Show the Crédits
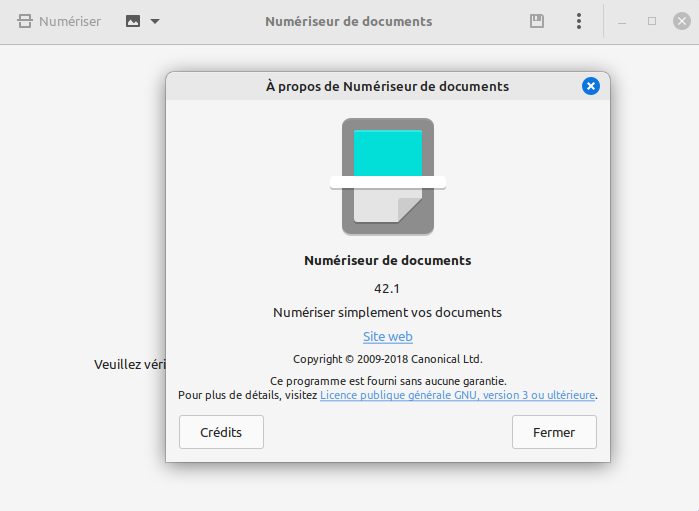The image size is (699, 511). tap(221, 433)
